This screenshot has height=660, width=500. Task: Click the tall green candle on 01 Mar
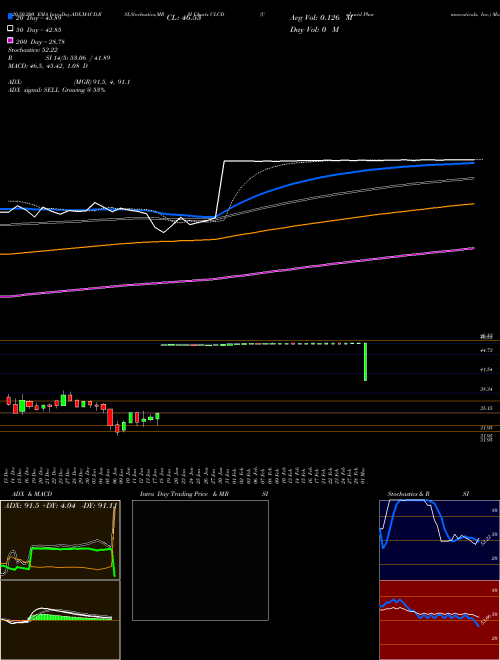click(365, 362)
